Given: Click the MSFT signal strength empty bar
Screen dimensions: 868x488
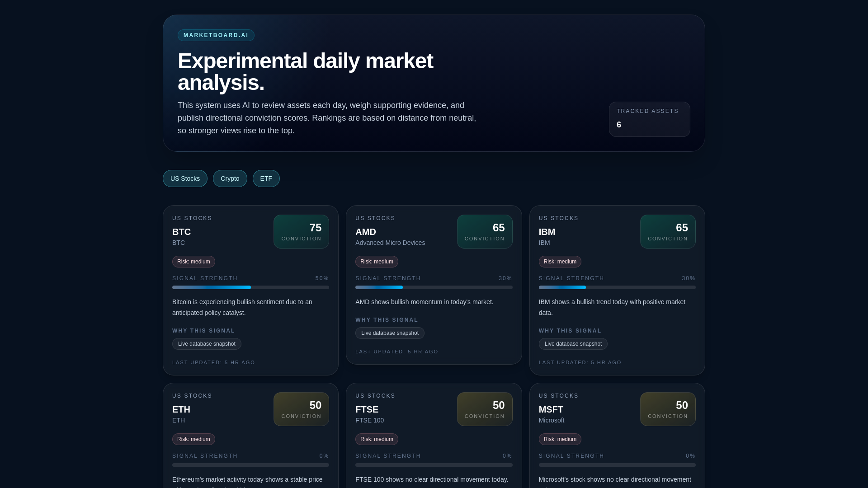Looking at the screenshot, I should 617,465.
